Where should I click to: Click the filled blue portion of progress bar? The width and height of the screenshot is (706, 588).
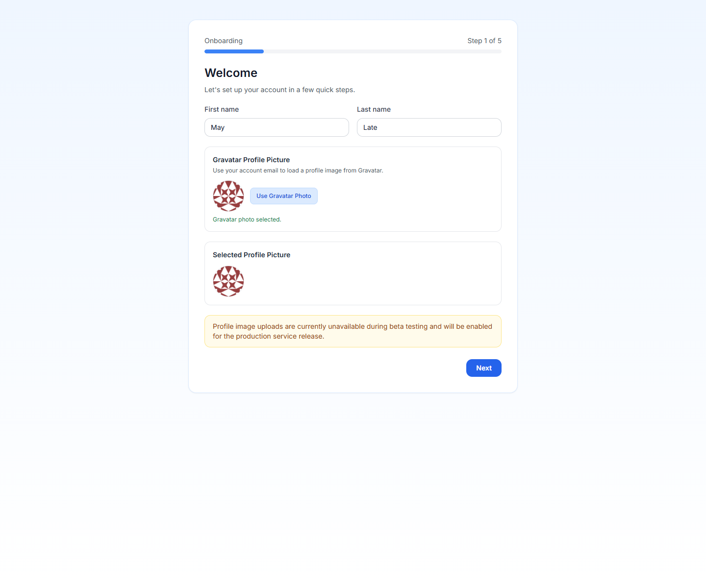coord(234,51)
